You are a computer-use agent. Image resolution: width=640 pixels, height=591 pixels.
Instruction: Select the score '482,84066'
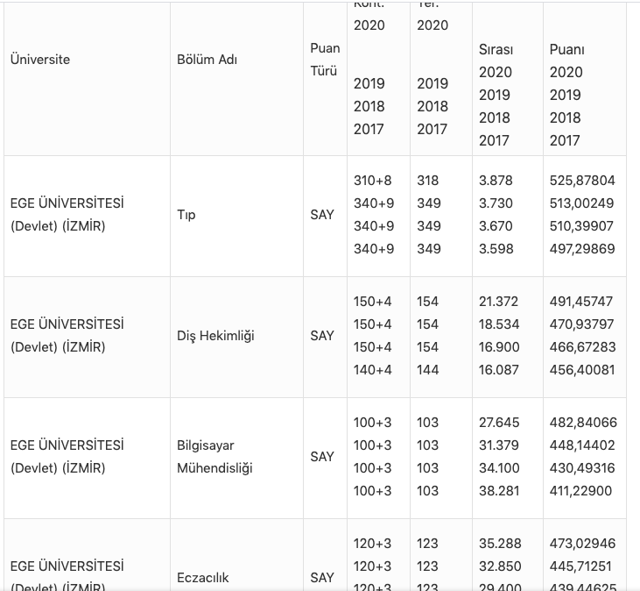(583, 422)
